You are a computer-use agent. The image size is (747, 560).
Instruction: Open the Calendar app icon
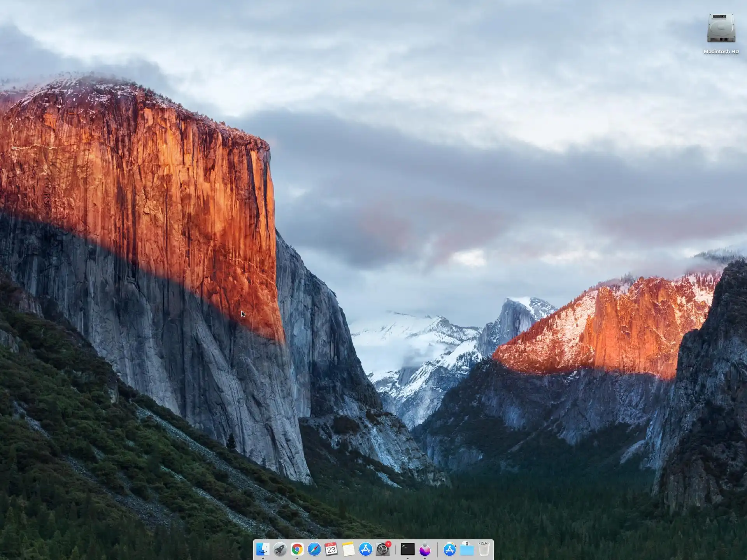(331, 549)
